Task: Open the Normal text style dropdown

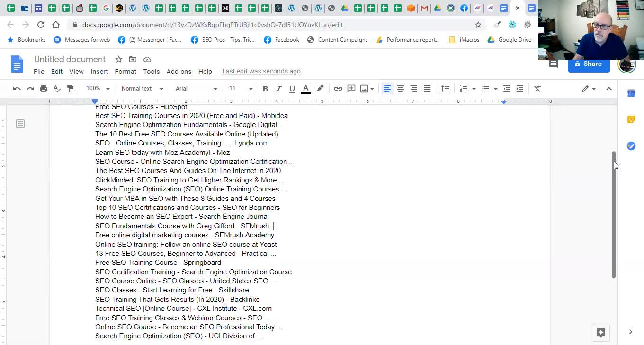Action: (142, 89)
